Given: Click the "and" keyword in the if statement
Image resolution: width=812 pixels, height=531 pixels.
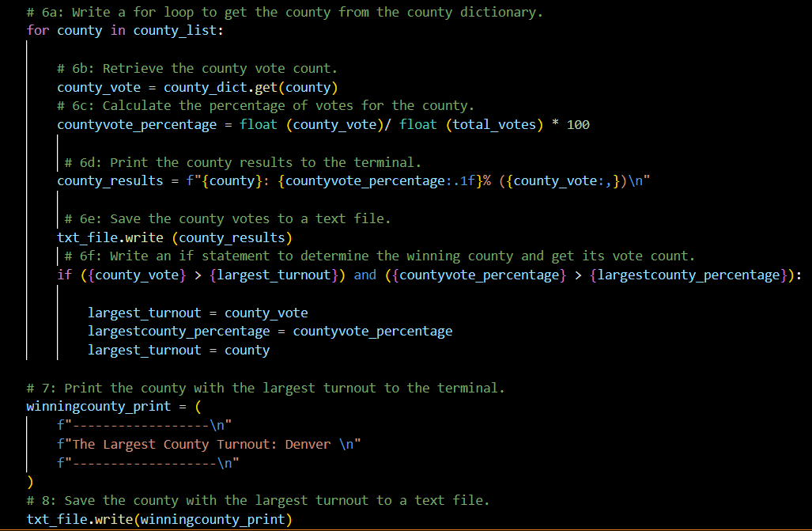Looking at the screenshot, I should tap(365, 275).
